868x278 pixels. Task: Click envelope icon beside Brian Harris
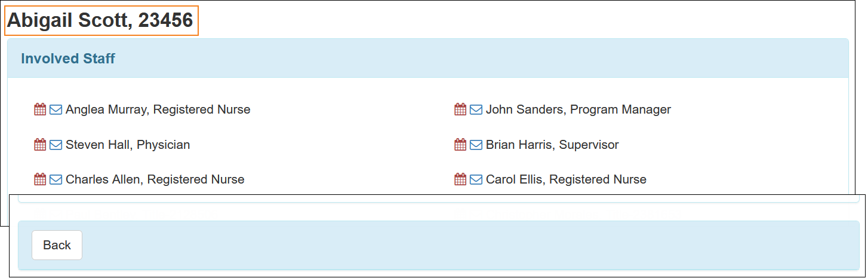[x=476, y=145]
